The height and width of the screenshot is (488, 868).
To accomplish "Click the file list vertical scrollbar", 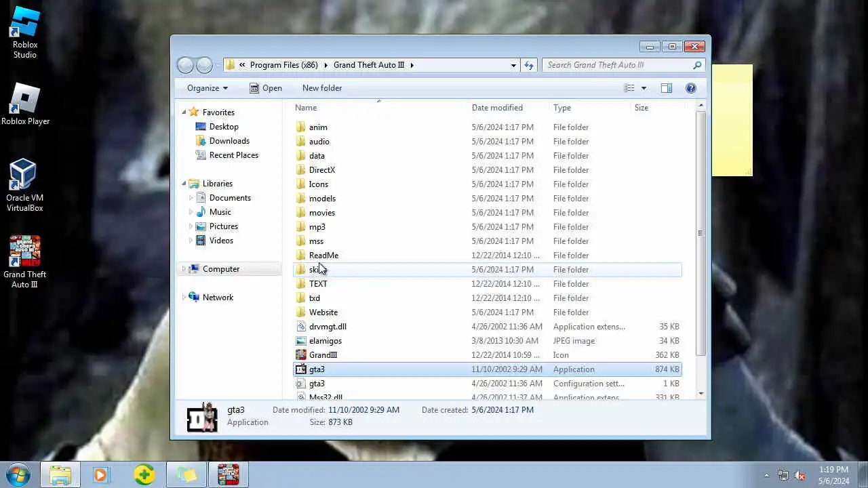I will click(x=701, y=233).
